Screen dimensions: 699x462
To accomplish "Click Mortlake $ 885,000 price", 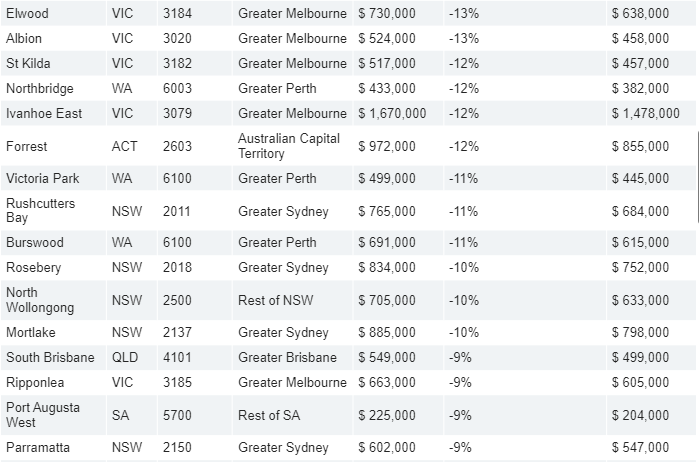I will 387,332.
